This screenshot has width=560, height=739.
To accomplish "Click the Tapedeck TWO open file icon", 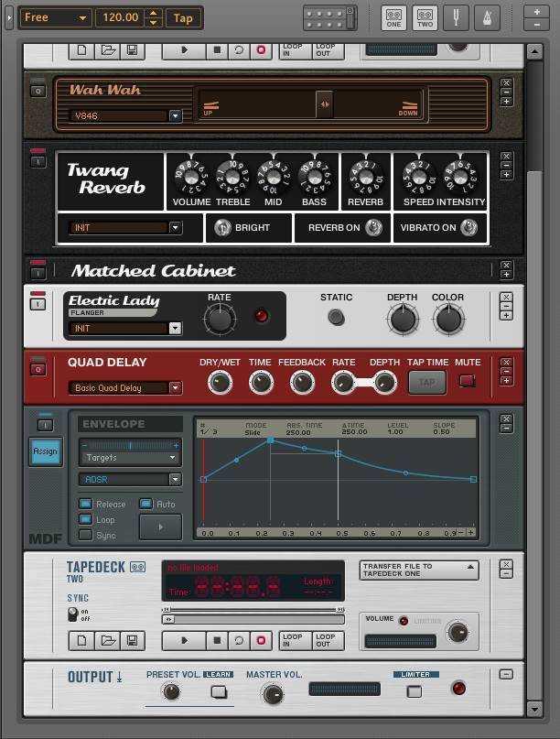I will point(108,640).
